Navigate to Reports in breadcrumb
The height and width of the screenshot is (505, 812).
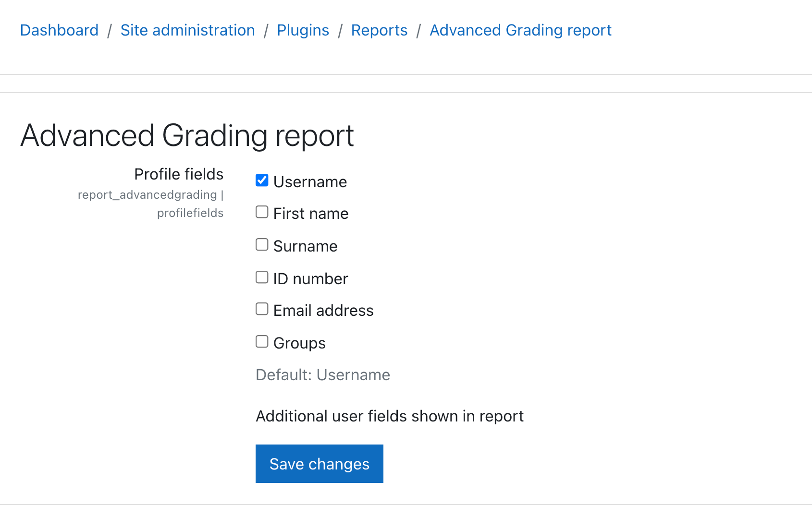click(x=379, y=30)
